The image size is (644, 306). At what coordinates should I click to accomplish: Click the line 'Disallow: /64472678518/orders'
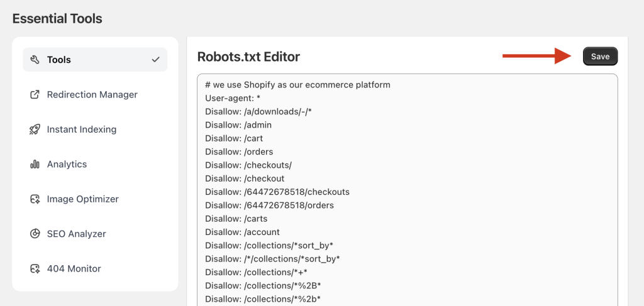(269, 205)
